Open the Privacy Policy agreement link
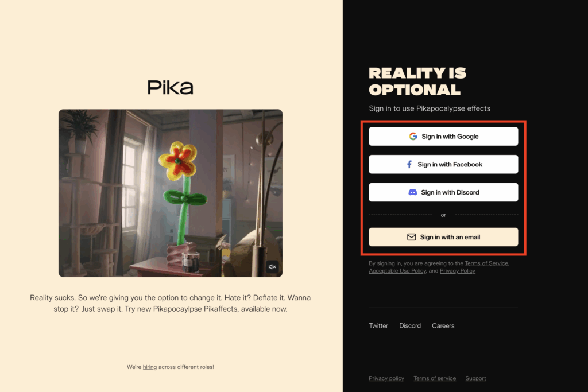 click(x=458, y=271)
